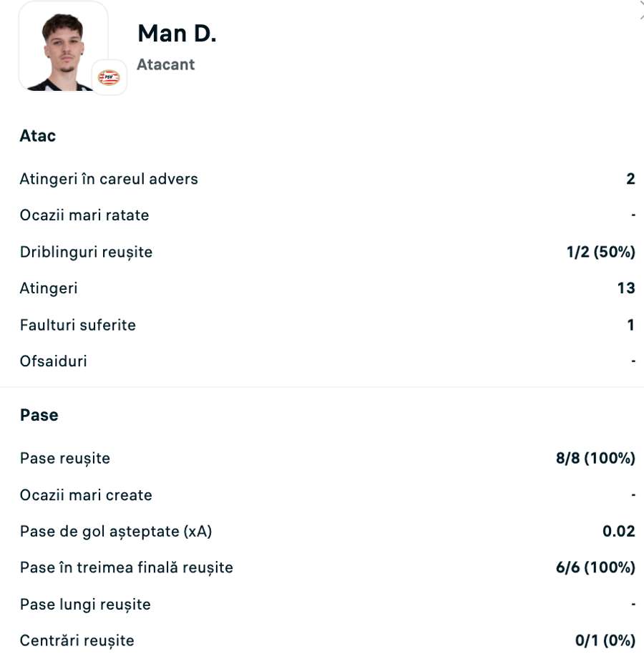Select the Pase lungi reușite row

[84, 604]
